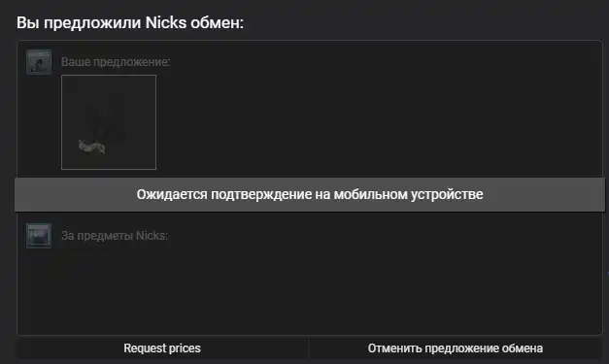Viewport: 609px width, 364px height.
Task: Click the За предметы Nicks: label
Action: (115, 236)
